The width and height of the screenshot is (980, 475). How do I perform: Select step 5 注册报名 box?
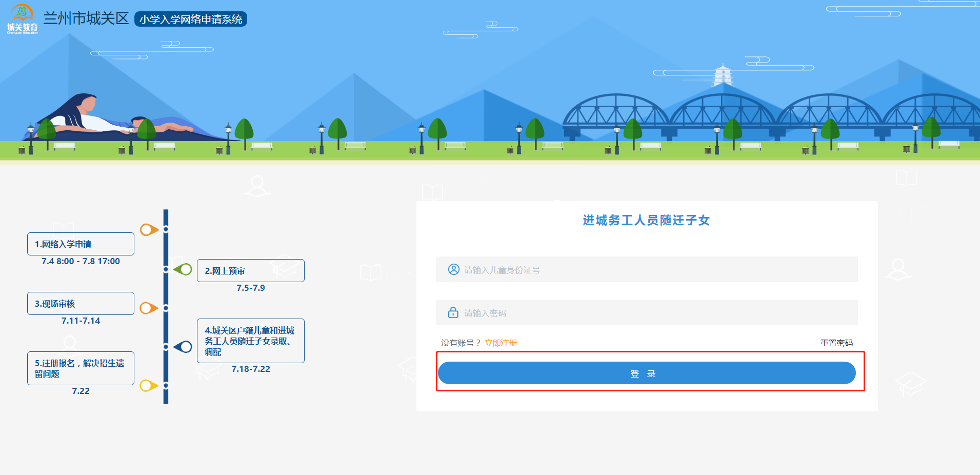[x=81, y=368]
